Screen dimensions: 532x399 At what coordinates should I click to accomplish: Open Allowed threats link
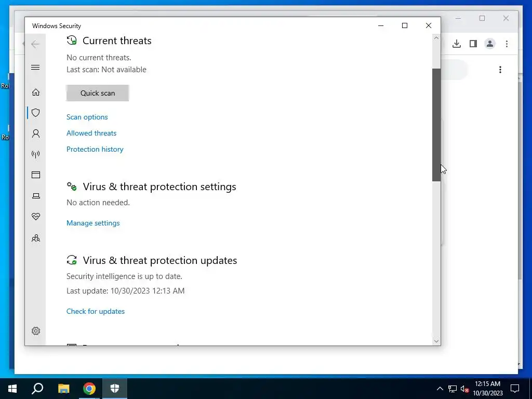pyautogui.click(x=91, y=133)
